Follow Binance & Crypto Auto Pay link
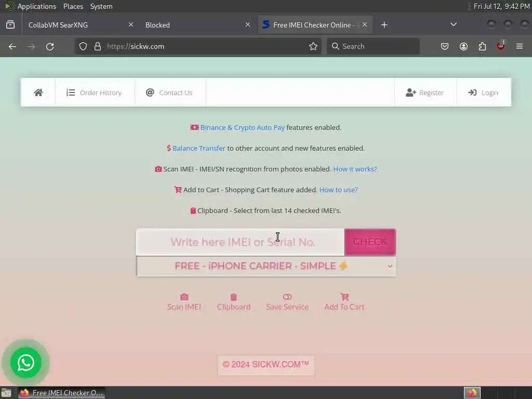The width and height of the screenshot is (532, 399). coord(242,128)
